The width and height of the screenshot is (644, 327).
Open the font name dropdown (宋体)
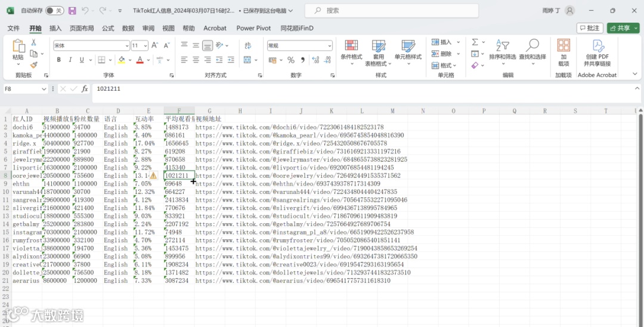click(127, 45)
